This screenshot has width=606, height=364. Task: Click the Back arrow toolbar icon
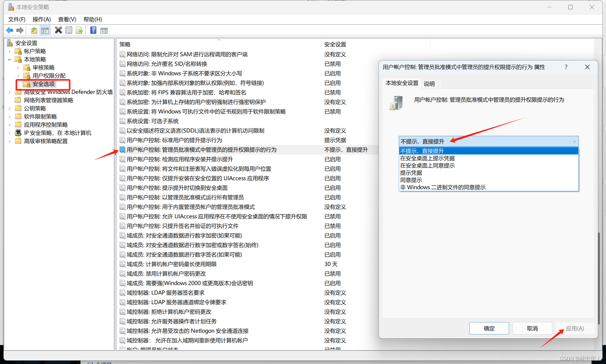[x=9, y=30]
